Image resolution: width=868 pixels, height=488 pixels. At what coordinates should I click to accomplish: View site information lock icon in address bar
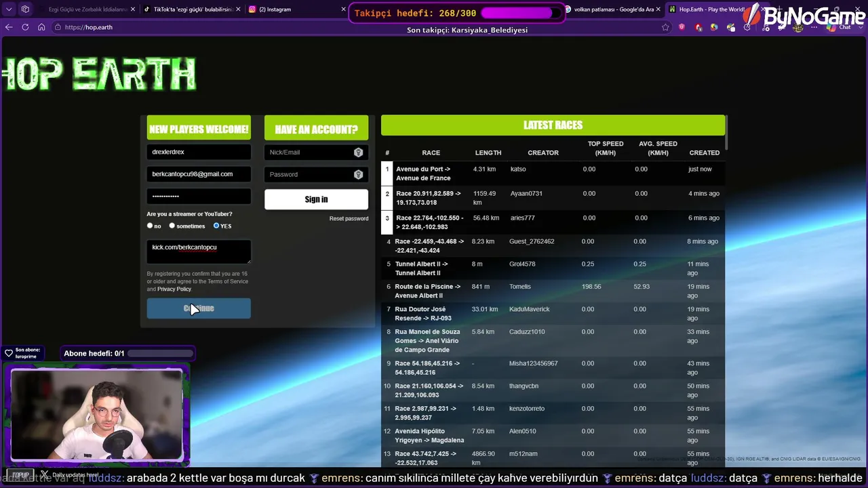point(58,27)
